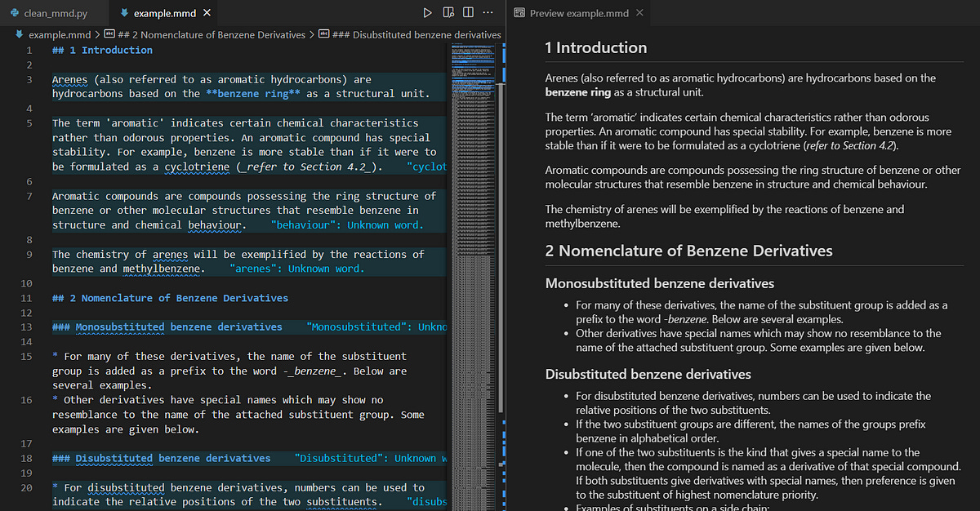
Task: Click '2 Nomenclature of Benzene Derivatives' preview heading
Action: [688, 251]
